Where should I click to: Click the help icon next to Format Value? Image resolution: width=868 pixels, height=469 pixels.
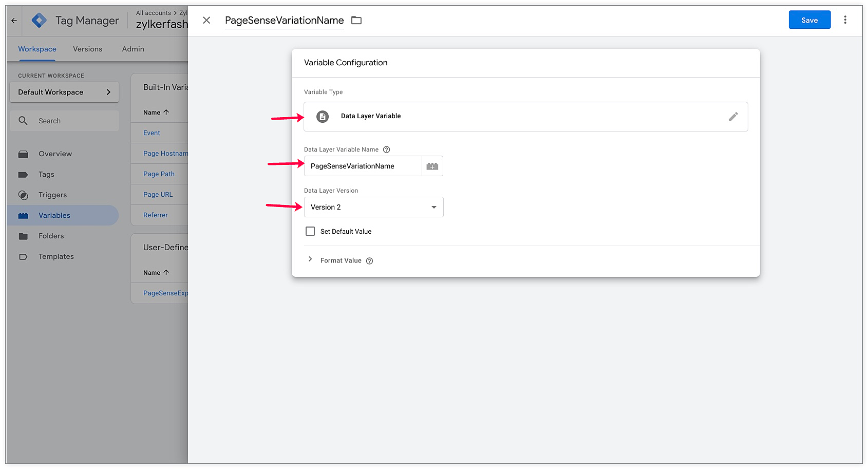[369, 261]
